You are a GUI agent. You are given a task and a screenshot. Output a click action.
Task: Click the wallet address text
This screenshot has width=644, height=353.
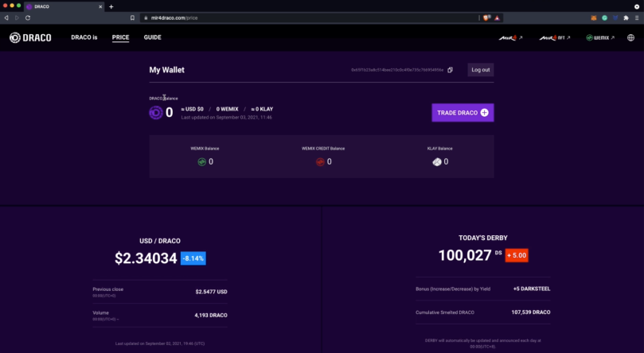click(x=397, y=70)
